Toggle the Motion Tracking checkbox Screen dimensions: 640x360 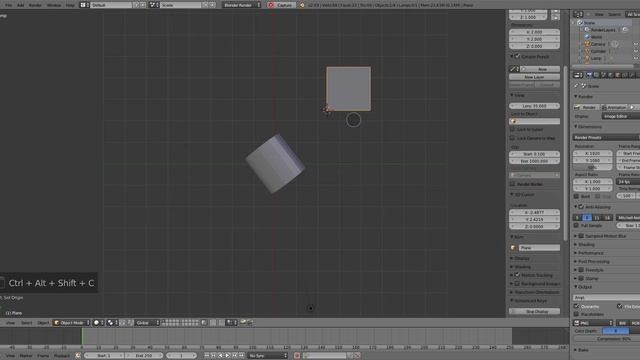point(517,275)
